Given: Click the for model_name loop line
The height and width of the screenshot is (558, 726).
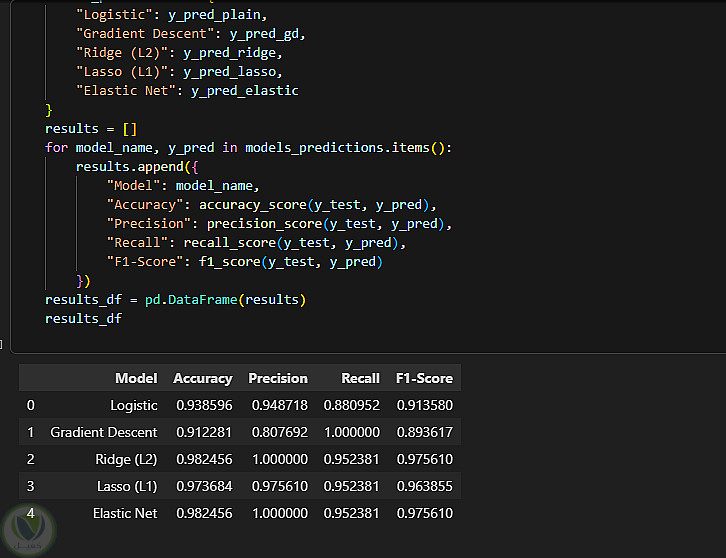Looking at the screenshot, I should pyautogui.click(x=248, y=148).
